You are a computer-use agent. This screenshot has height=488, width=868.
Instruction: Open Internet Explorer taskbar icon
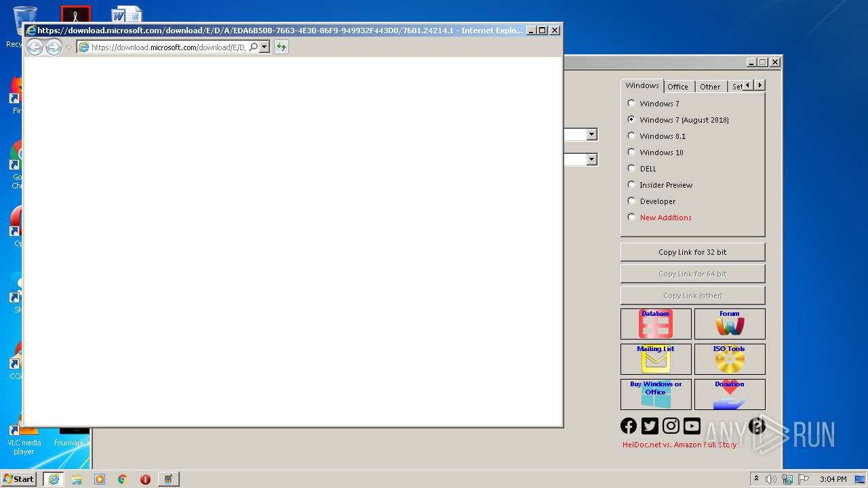pyautogui.click(x=53, y=479)
